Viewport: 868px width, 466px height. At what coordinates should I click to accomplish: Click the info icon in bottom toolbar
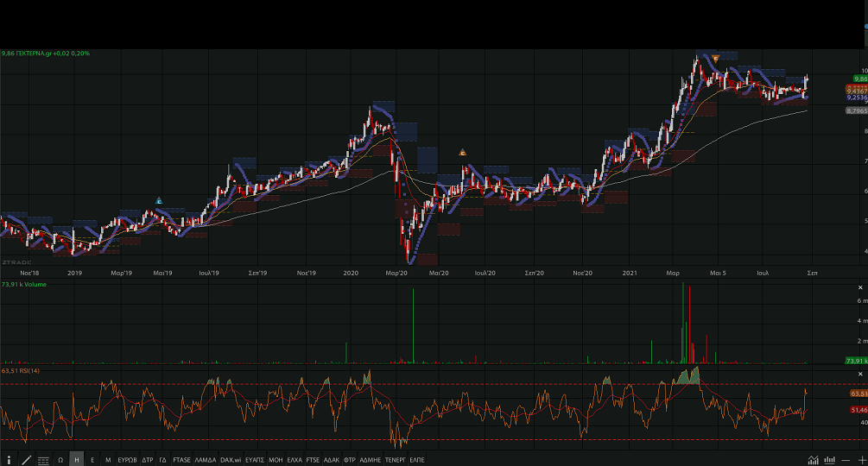pyautogui.click(x=10, y=460)
